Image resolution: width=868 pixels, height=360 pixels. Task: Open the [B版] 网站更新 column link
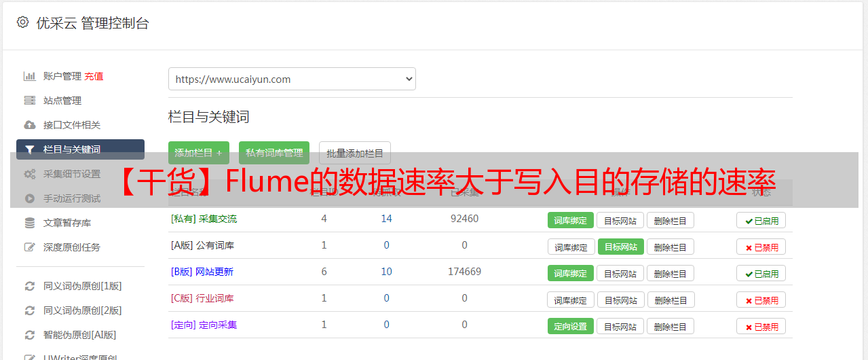202,272
